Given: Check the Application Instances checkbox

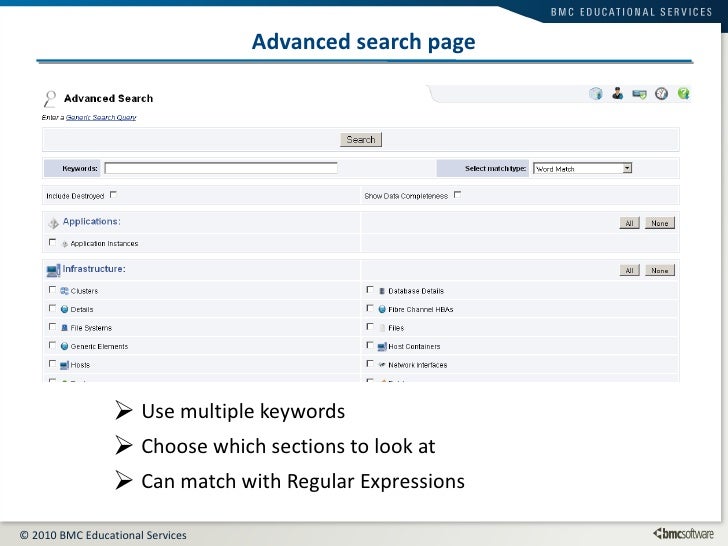Looking at the screenshot, I should pyautogui.click(x=52, y=242).
